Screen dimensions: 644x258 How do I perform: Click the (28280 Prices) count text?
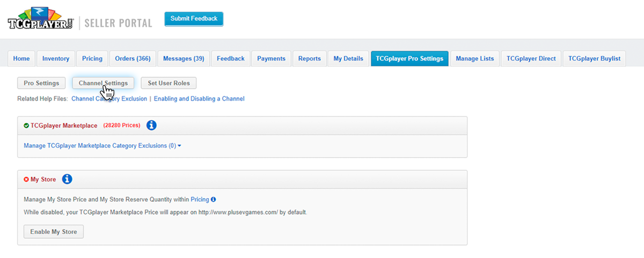[x=122, y=125]
